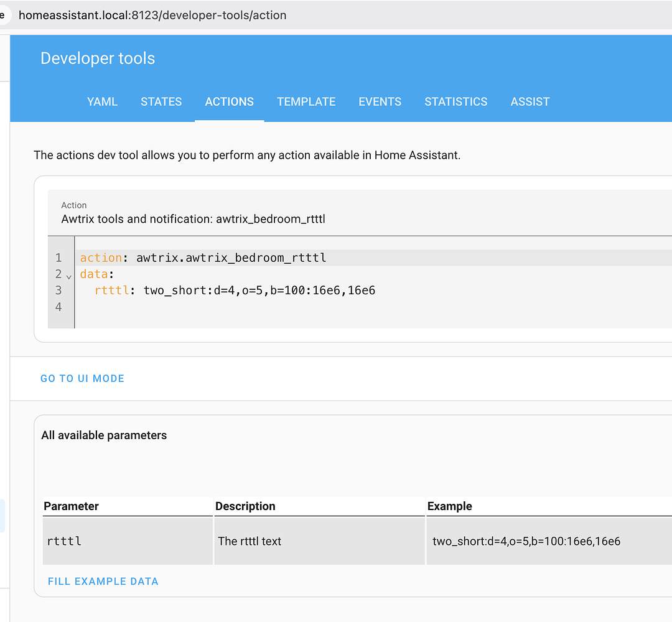672x622 pixels.
Task: Click the Parameter column header
Action: coord(71,506)
